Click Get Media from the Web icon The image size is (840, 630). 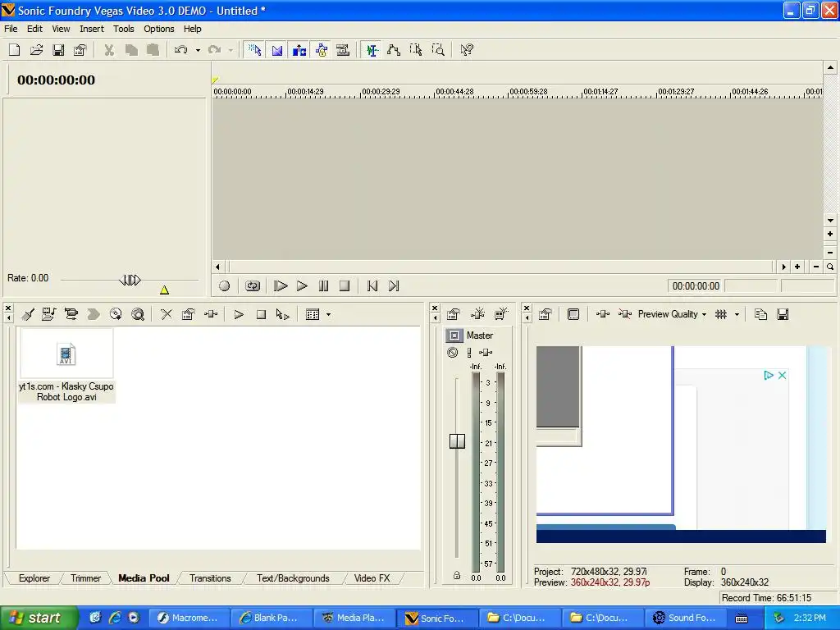138,314
